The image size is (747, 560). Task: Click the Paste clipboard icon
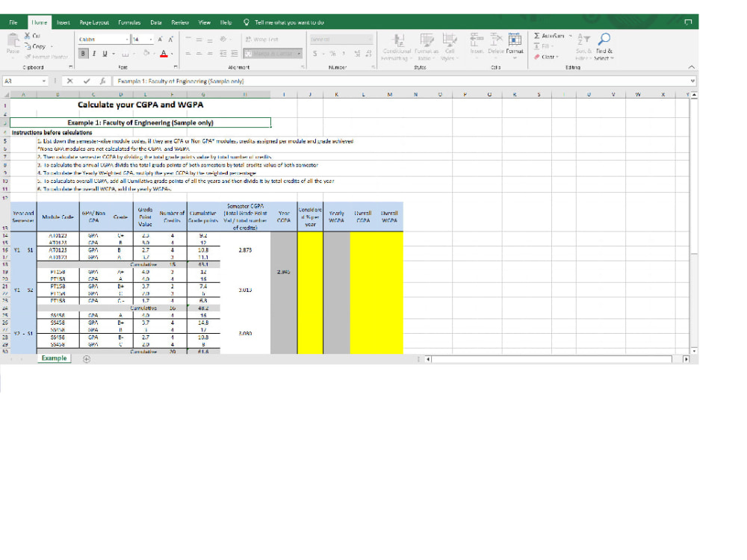tap(13, 40)
